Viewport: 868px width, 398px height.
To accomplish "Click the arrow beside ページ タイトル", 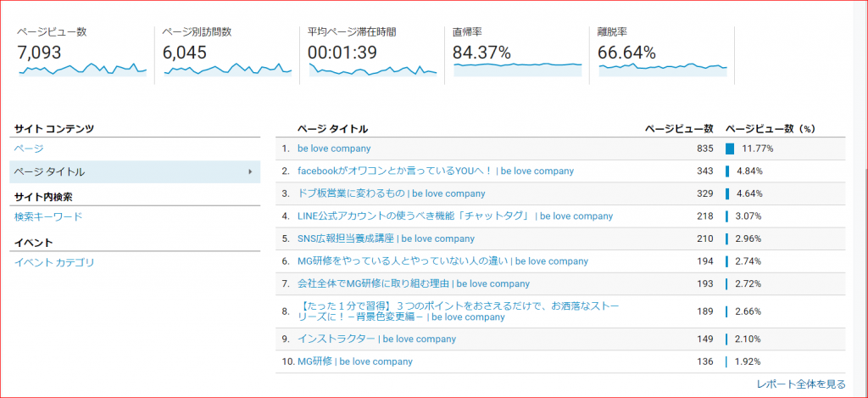I will 250,171.
